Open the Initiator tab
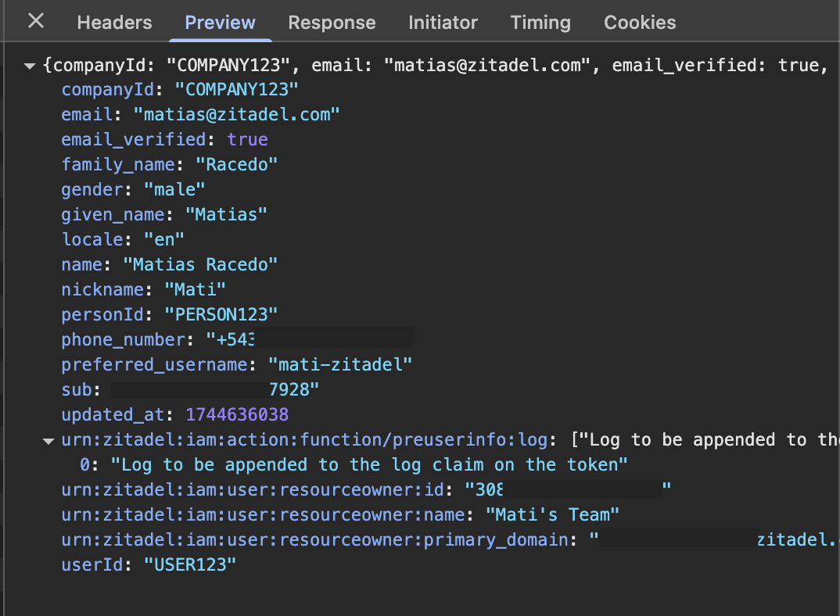This screenshot has height=616, width=840. coord(443,23)
